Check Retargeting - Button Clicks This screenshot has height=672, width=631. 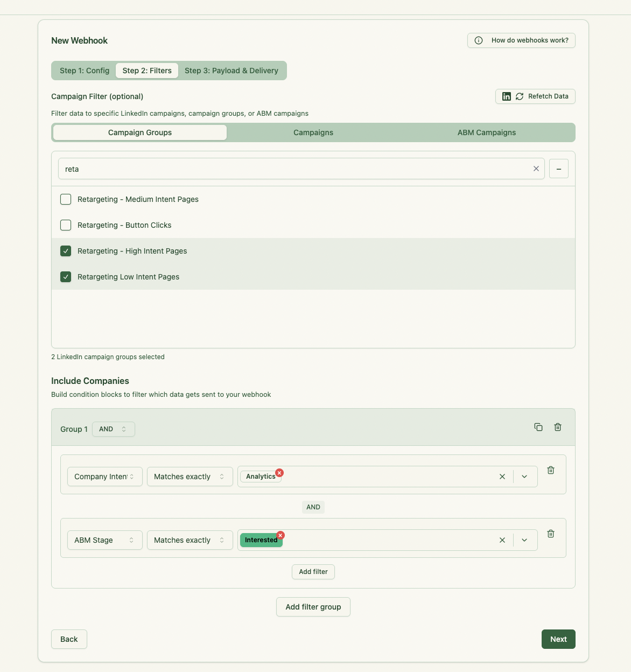tap(65, 225)
